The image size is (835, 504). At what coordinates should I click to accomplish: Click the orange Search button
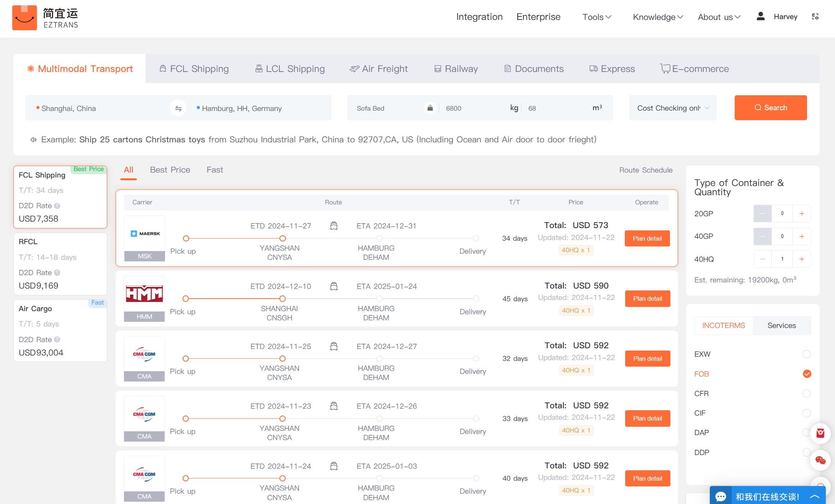point(770,108)
